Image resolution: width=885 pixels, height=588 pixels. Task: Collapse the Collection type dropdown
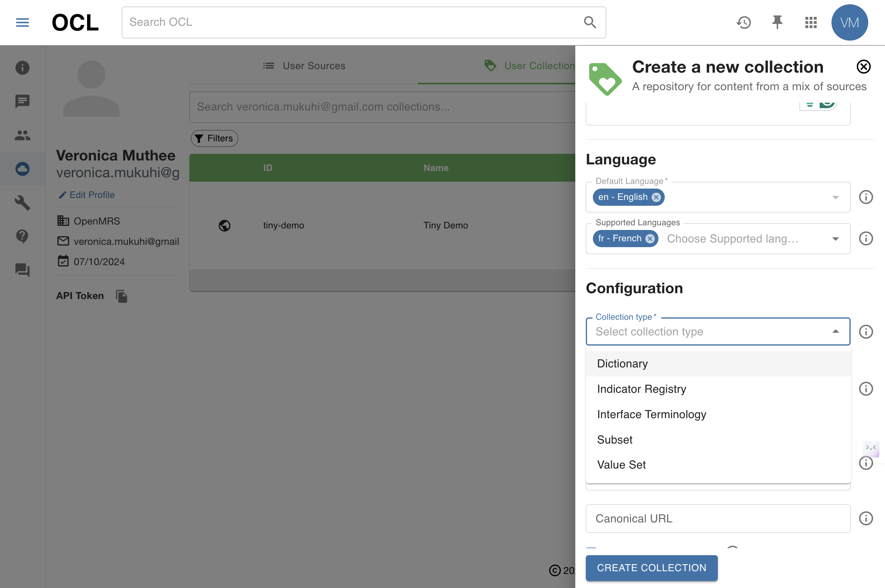835,331
